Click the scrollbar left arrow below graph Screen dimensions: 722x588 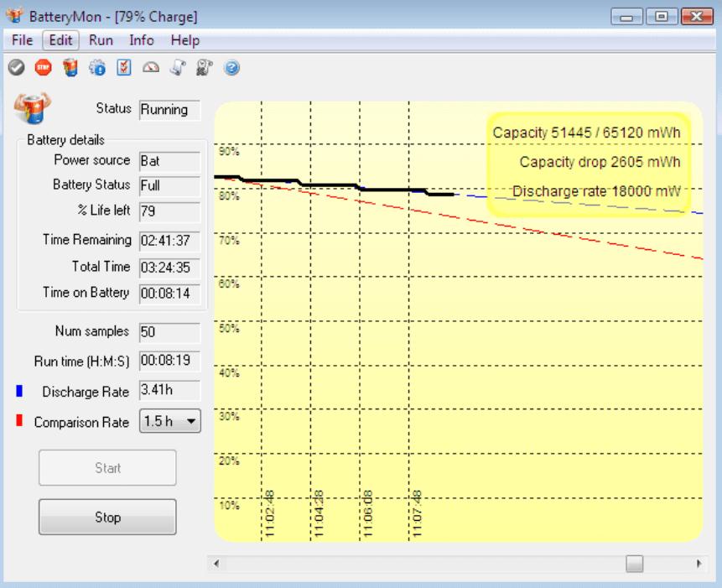(x=216, y=564)
